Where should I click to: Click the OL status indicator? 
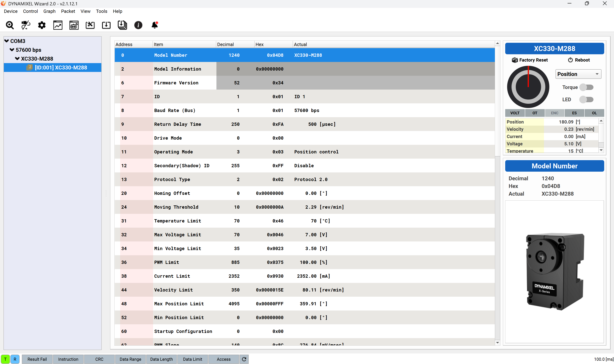[x=594, y=113]
